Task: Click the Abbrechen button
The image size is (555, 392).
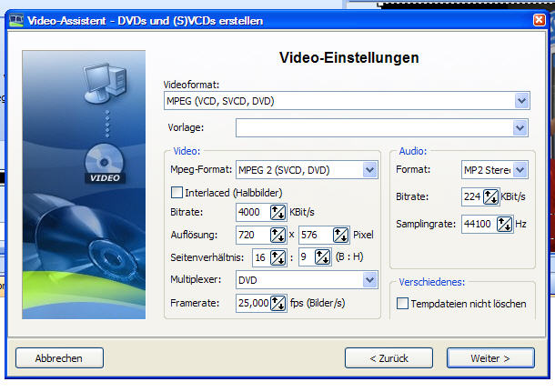Action: 59,358
